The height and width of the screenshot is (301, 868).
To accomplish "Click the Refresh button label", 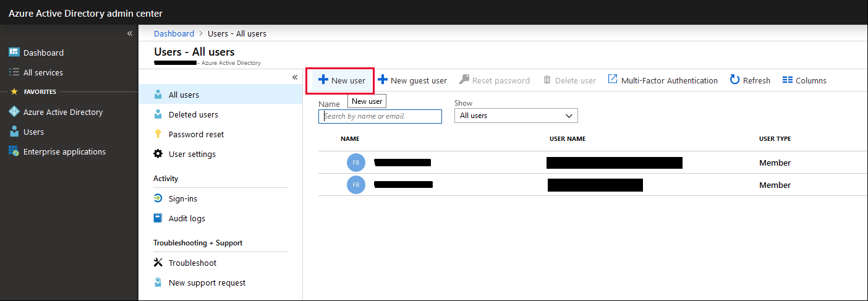I will tap(757, 80).
